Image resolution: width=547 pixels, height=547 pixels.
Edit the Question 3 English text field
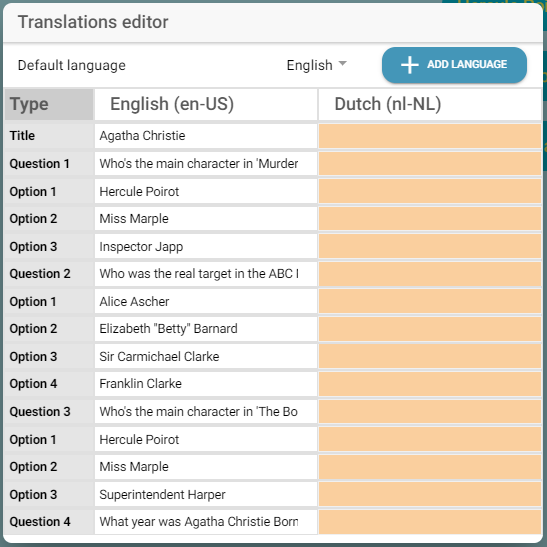click(x=206, y=412)
